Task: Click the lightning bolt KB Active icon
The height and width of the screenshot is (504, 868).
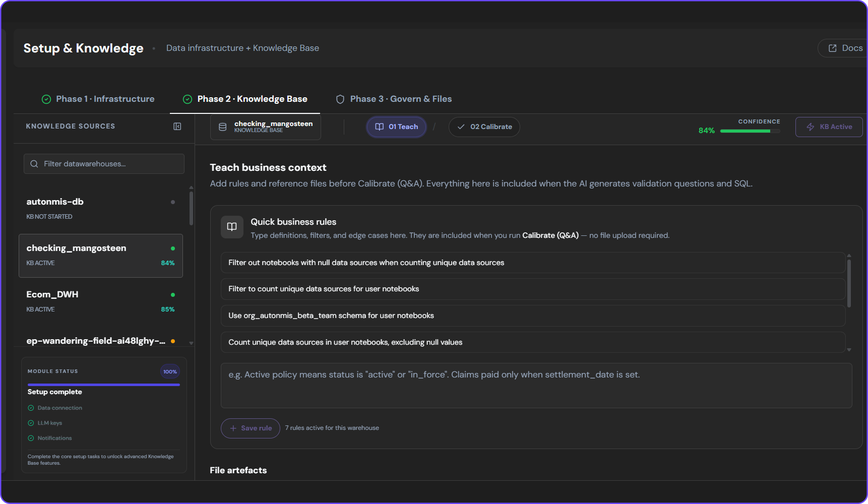Action: (x=811, y=127)
